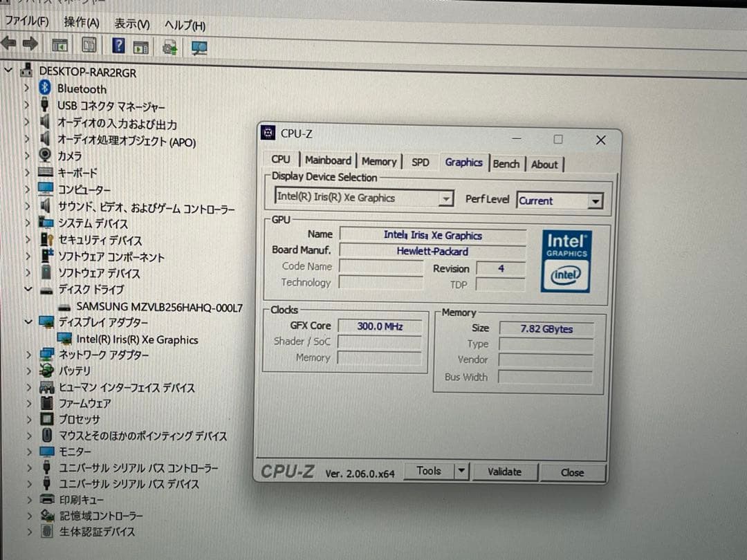The image size is (747, 560).
Task: Click the Intel Graphics logo in CPU-Z
Action: [x=566, y=261]
